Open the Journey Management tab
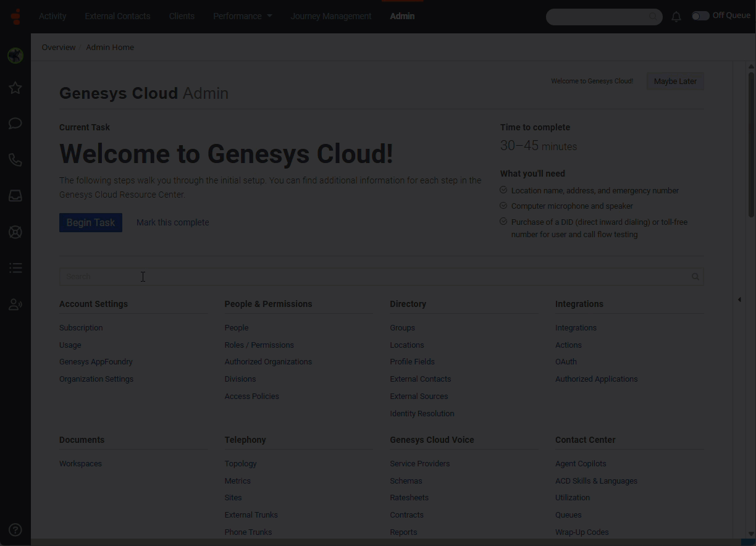The width and height of the screenshot is (756, 546). [x=331, y=16]
